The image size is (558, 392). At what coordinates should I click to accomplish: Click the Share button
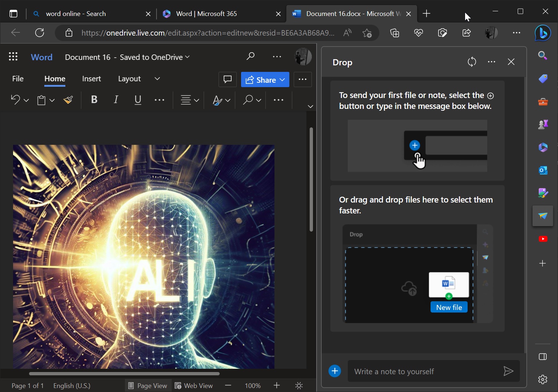265,79
